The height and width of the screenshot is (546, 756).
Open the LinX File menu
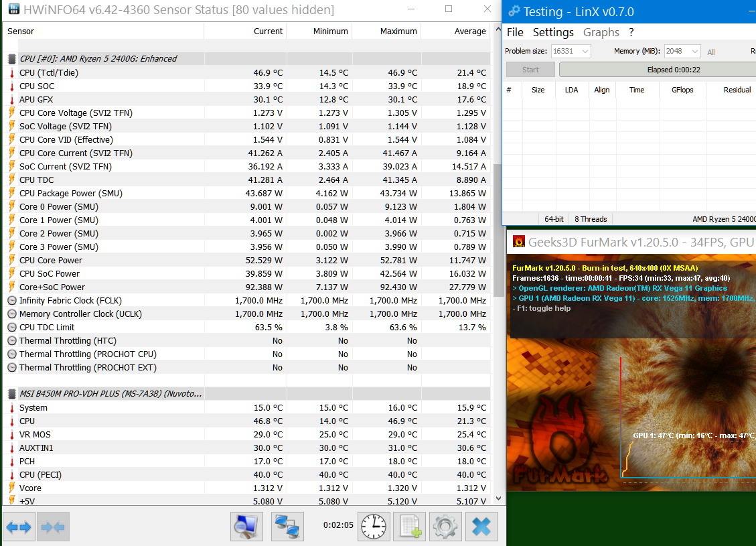515,32
